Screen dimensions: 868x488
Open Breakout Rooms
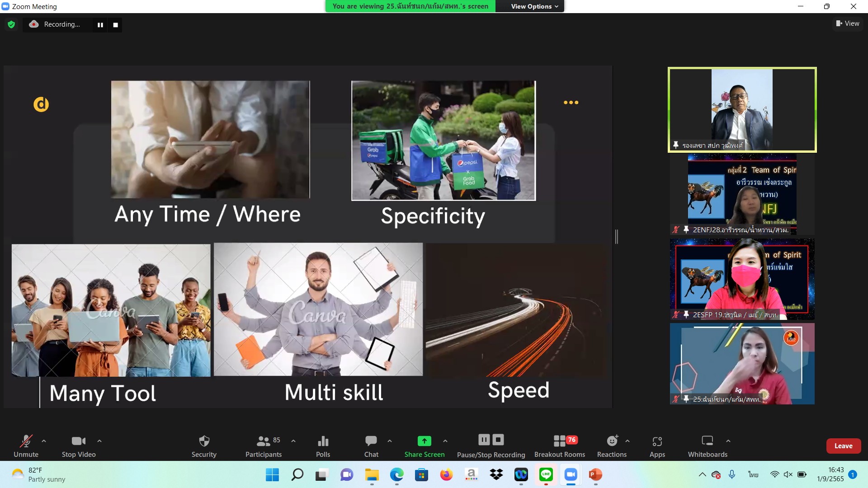(x=560, y=446)
